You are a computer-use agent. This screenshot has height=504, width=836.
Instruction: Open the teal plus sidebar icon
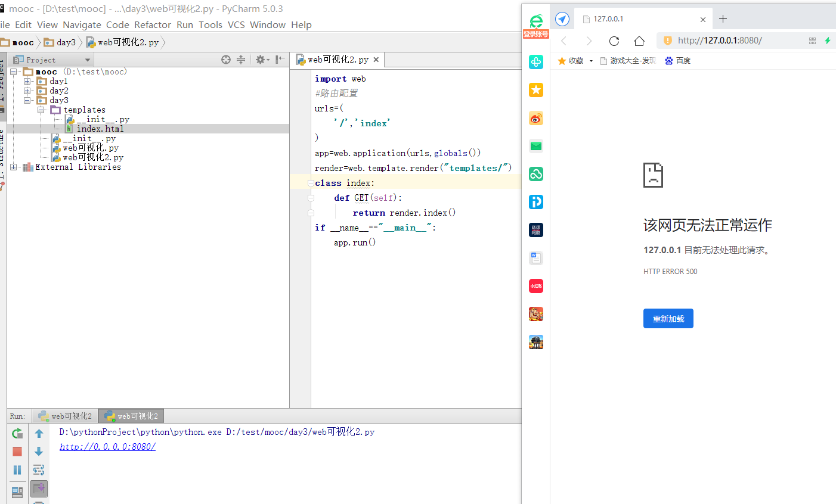click(x=536, y=62)
